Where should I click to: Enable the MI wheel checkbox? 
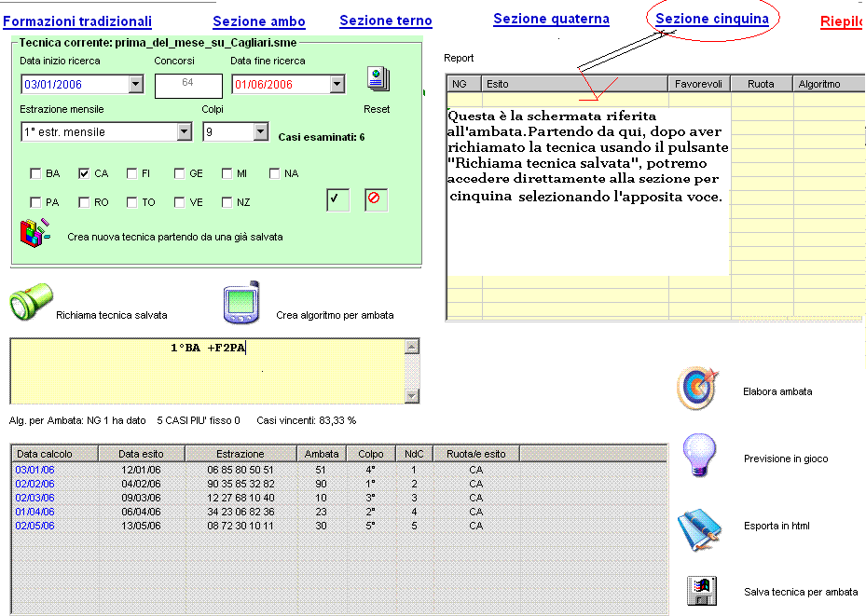click(x=227, y=174)
